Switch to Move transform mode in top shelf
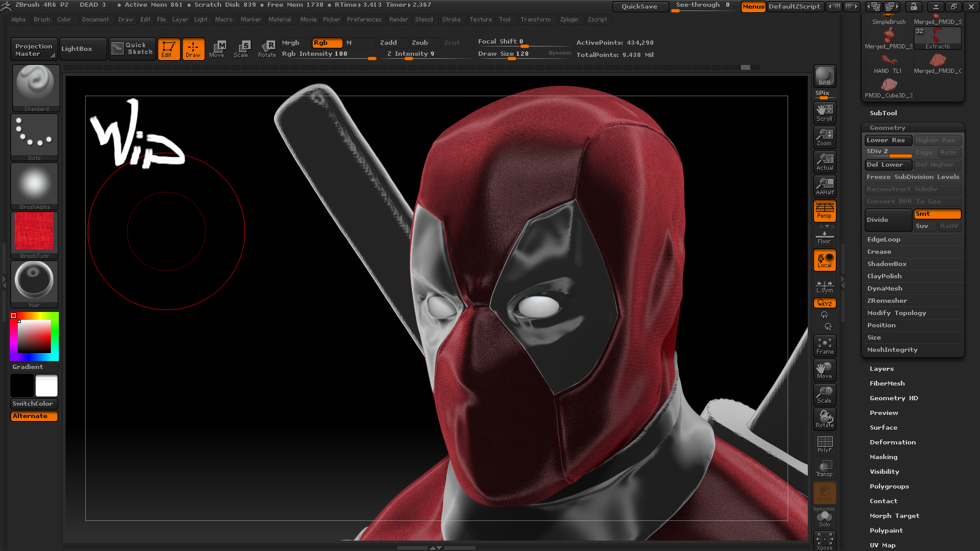Image resolution: width=980 pixels, height=551 pixels. click(217, 49)
